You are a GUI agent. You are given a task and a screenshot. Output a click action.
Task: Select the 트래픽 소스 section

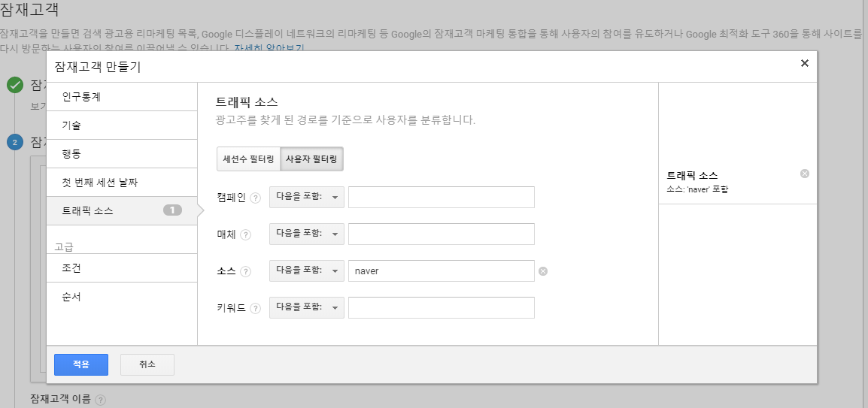122,210
